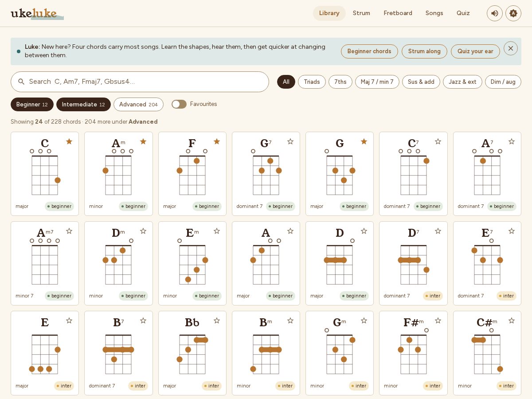This screenshot has width=532, height=399.
Task: Star the Dm chord card
Action: [x=143, y=231]
